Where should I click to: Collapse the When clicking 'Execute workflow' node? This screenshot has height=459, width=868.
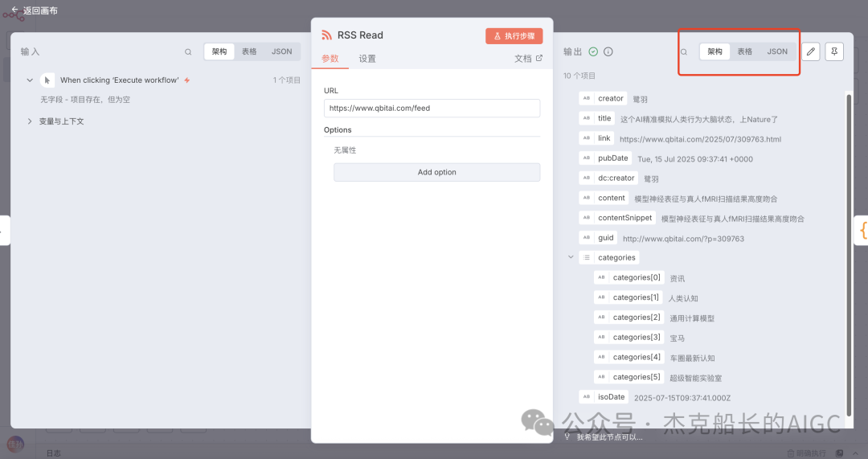pos(30,80)
